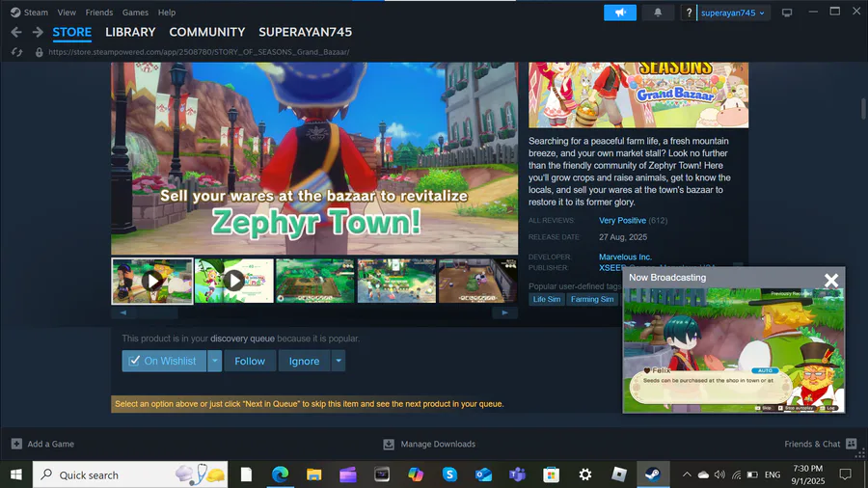Open File Explorer from taskbar
The height and width of the screenshot is (488, 868).
[313, 474]
